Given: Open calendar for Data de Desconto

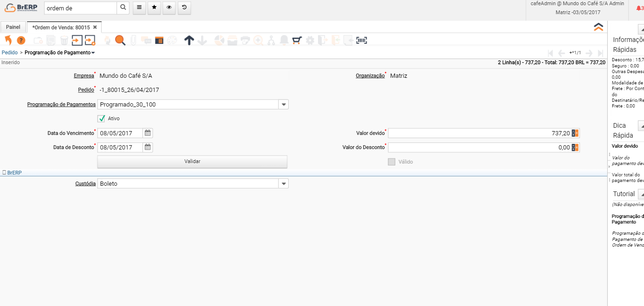Looking at the screenshot, I should [148, 148].
